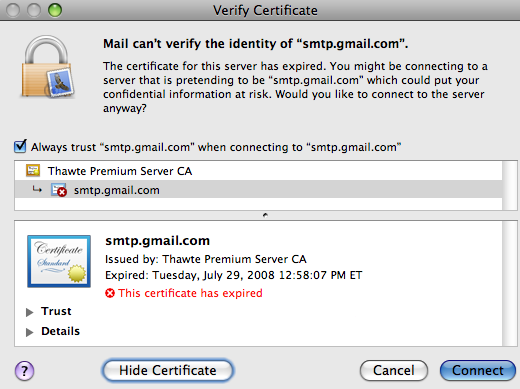Click the certificate chain list scrollbar
520x389 pixels.
[x=510, y=186]
